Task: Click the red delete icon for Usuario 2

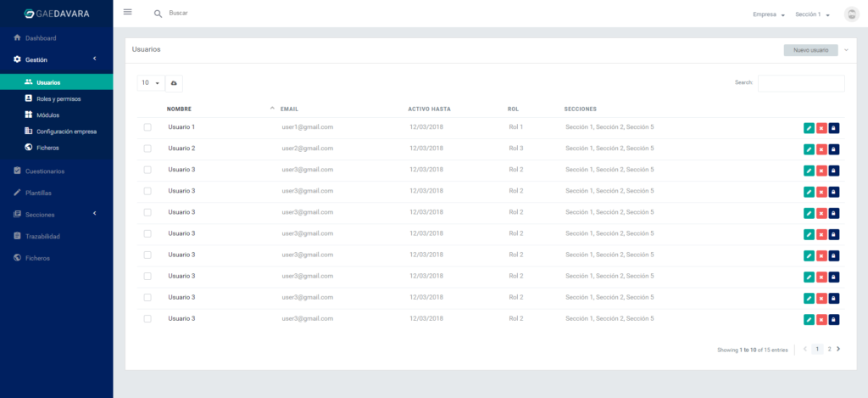Action: [x=821, y=149]
